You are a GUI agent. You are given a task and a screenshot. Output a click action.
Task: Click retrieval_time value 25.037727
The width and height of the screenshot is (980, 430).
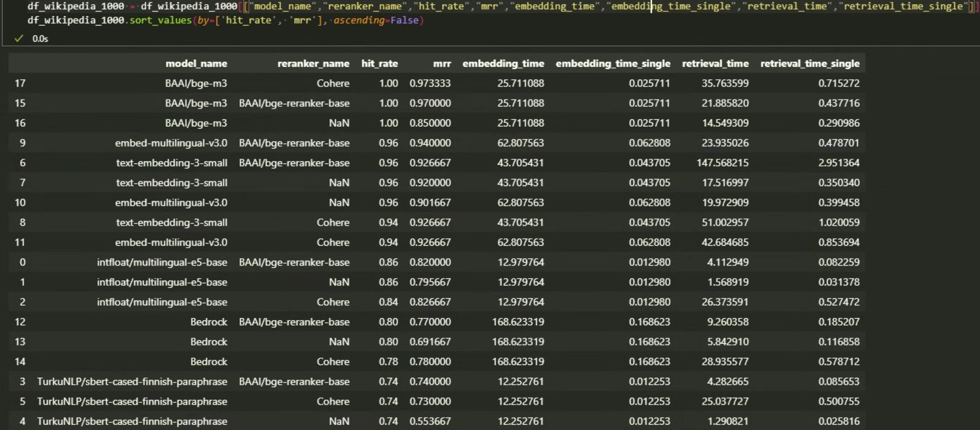725,402
